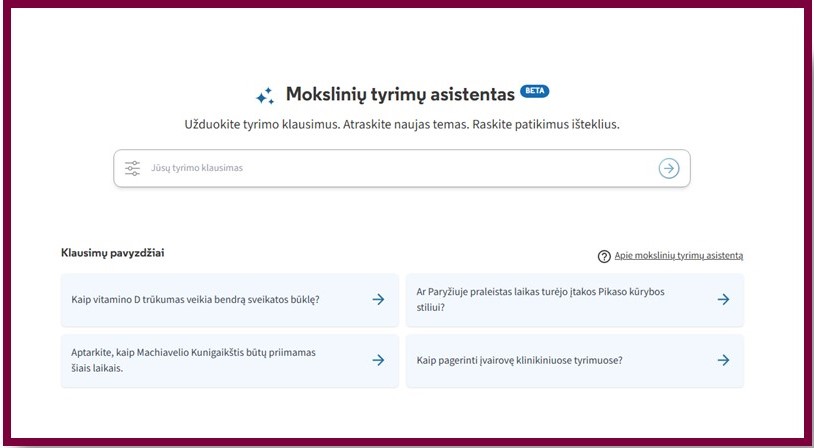
Task: Click arrow on the vitamino D question card
Action: [x=378, y=299]
